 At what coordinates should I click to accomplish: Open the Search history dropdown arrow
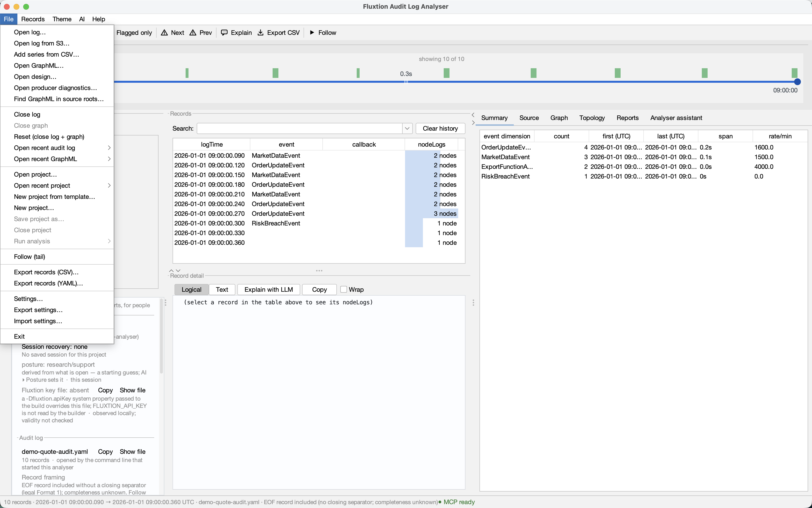coord(407,128)
